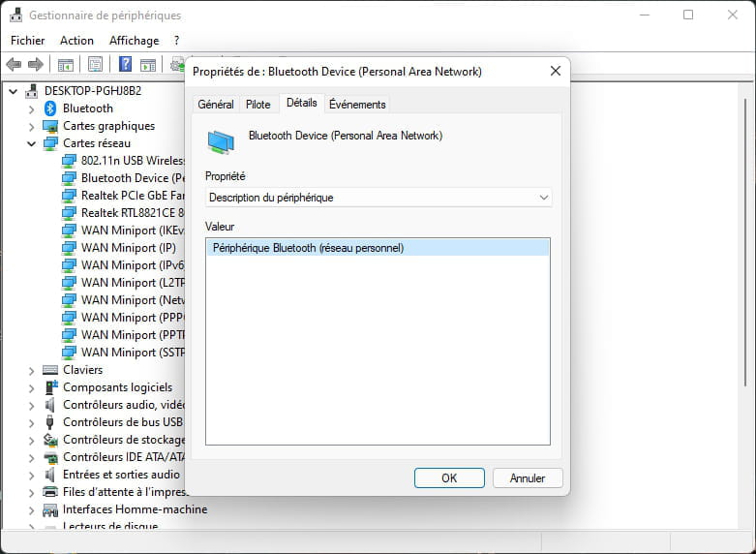
Task: Switch to the Général tab
Action: [x=216, y=105]
